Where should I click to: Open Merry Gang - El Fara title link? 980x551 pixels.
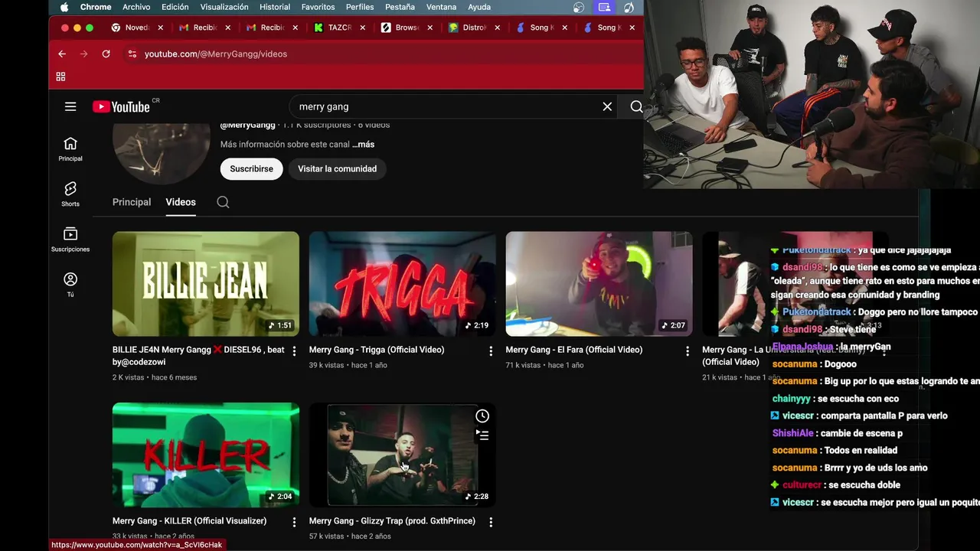574,350
